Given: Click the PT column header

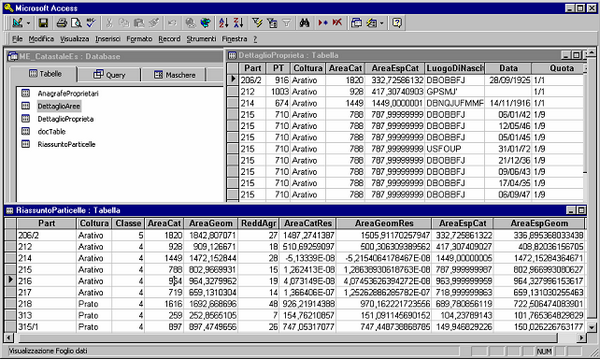Looking at the screenshot, I should 278,68.
